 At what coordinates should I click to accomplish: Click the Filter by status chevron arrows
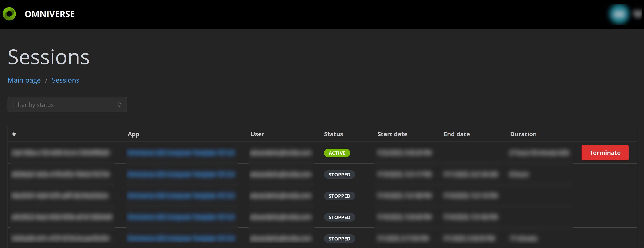point(120,105)
